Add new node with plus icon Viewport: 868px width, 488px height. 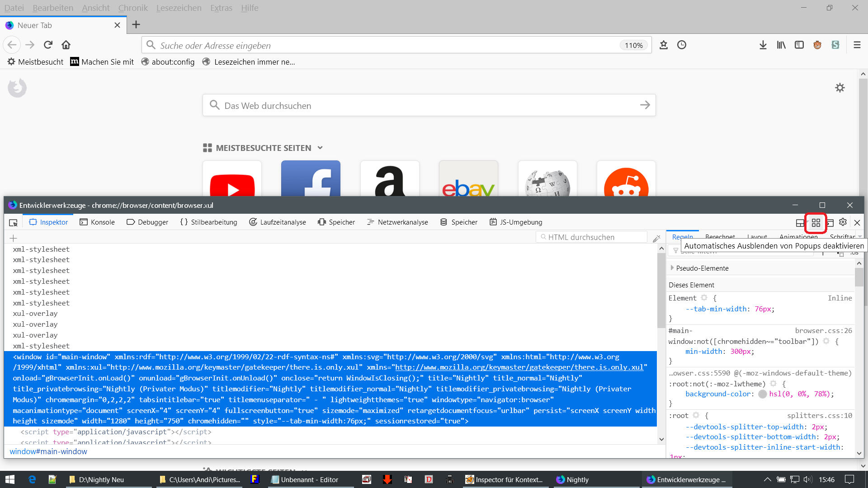point(13,238)
